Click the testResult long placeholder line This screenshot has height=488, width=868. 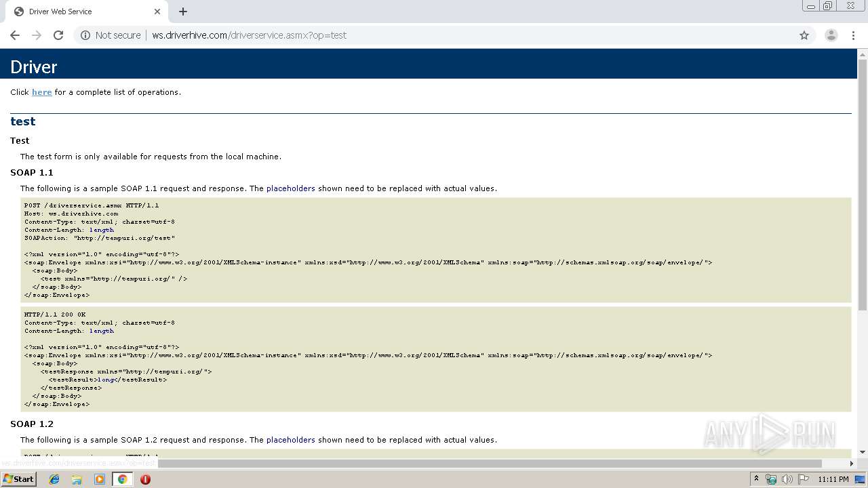[108, 380]
